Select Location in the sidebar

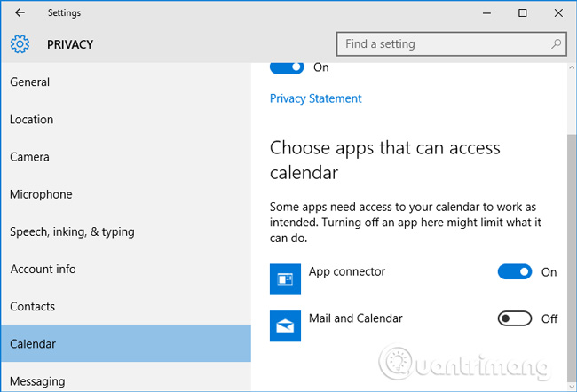tap(32, 120)
